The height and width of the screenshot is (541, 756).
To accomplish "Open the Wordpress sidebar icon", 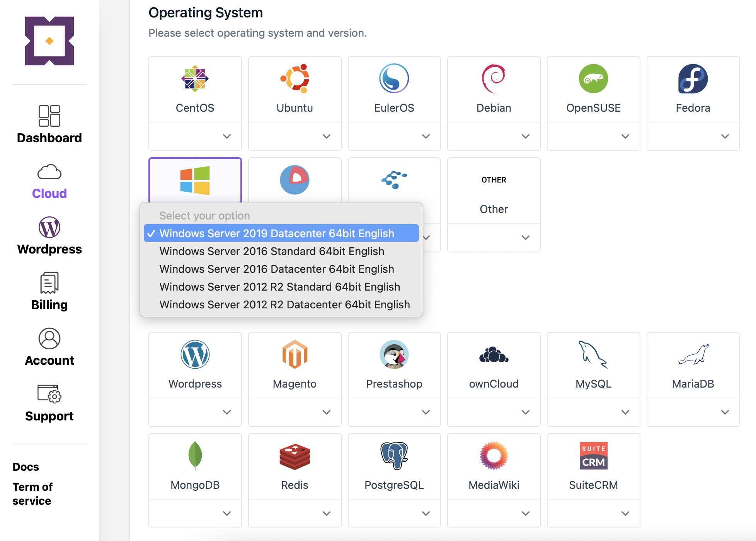I will 49,227.
